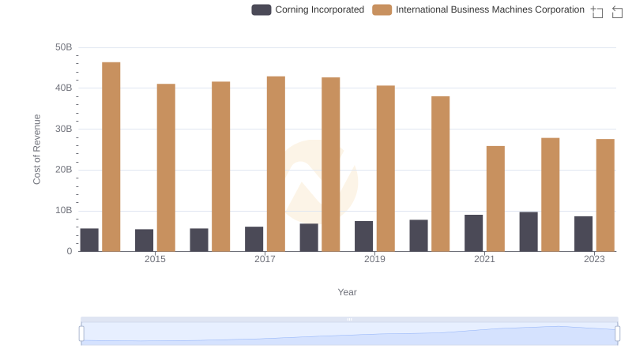The height and width of the screenshot is (364, 632).
Task: Click the Cost of Revenue axis title
Action: 36,149
